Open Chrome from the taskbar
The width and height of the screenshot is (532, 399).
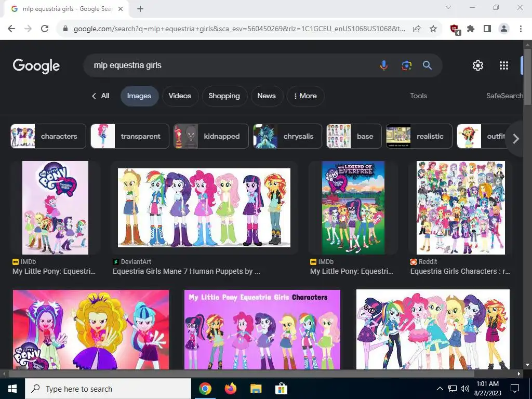[205, 389]
